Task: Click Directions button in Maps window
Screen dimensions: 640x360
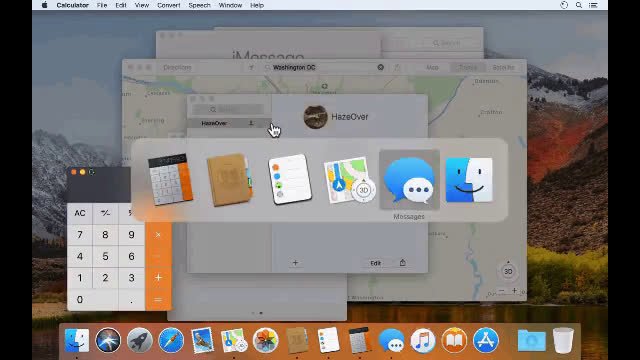Action: 177,67
